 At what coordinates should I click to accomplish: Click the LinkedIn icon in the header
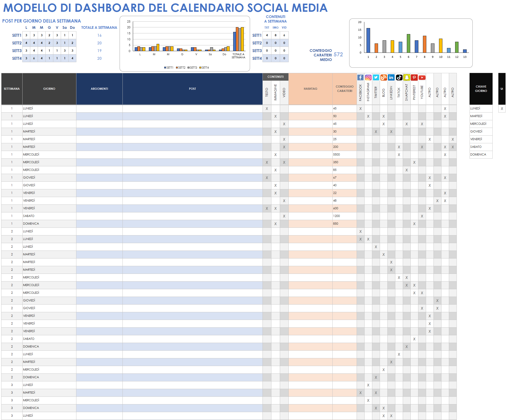(x=391, y=78)
